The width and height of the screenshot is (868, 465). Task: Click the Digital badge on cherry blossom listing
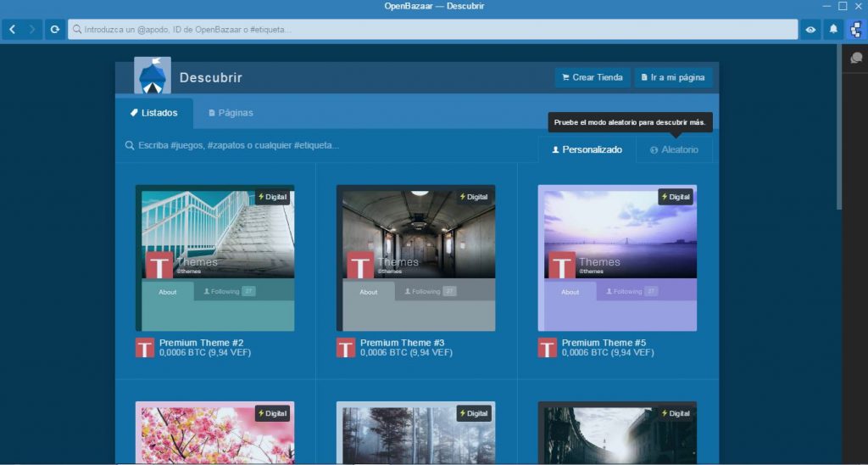click(272, 413)
